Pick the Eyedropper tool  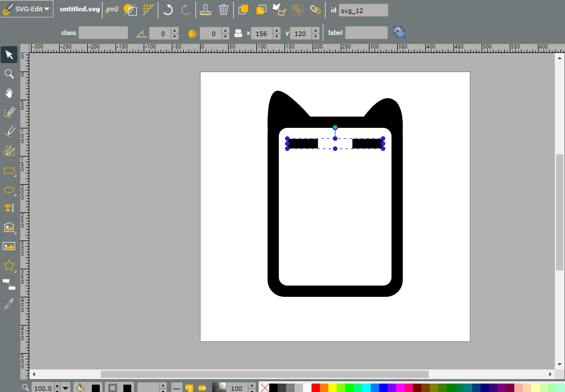click(9, 304)
